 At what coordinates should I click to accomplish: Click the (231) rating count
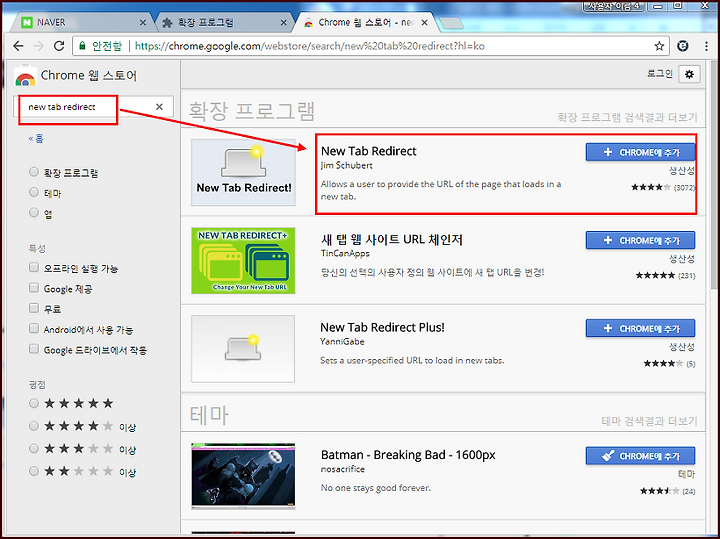[687, 275]
